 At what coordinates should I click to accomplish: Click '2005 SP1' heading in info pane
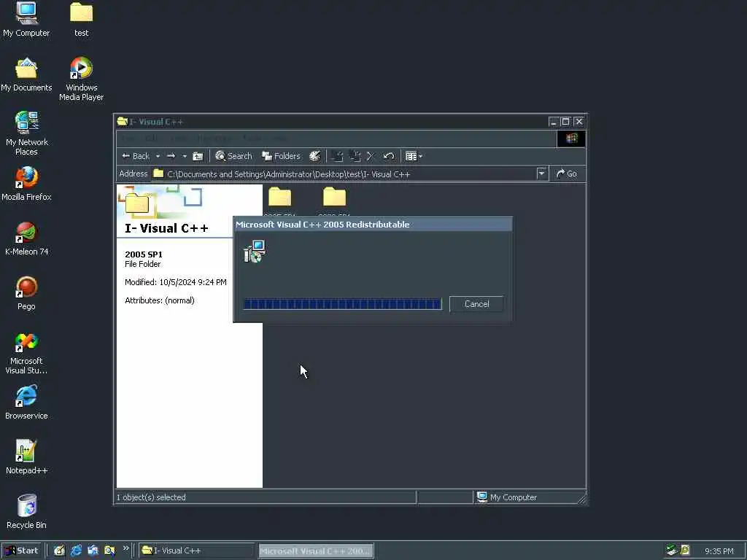point(144,254)
